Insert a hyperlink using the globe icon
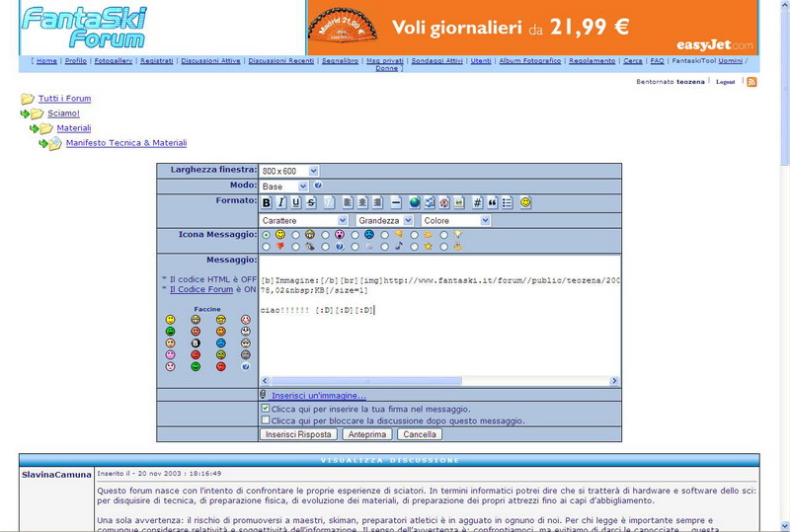 tap(415, 202)
